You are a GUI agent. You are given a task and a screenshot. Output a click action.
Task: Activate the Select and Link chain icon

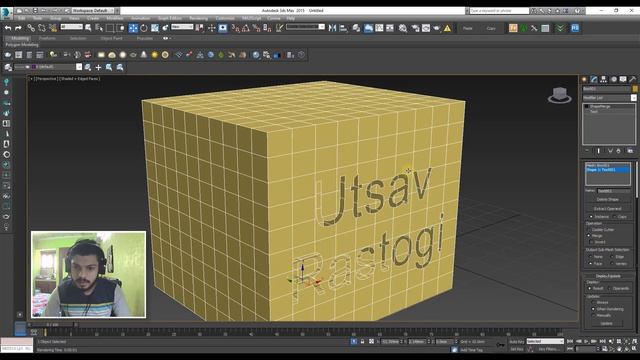pos(31,28)
